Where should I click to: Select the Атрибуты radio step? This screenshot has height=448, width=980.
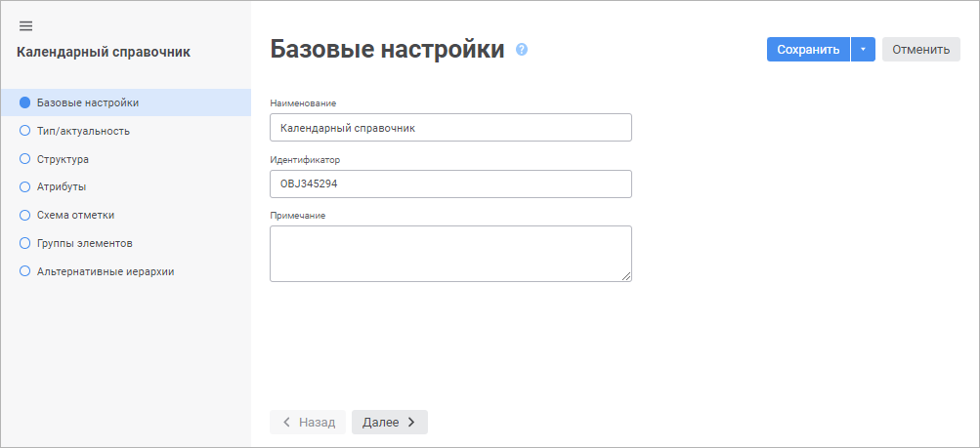(25, 186)
